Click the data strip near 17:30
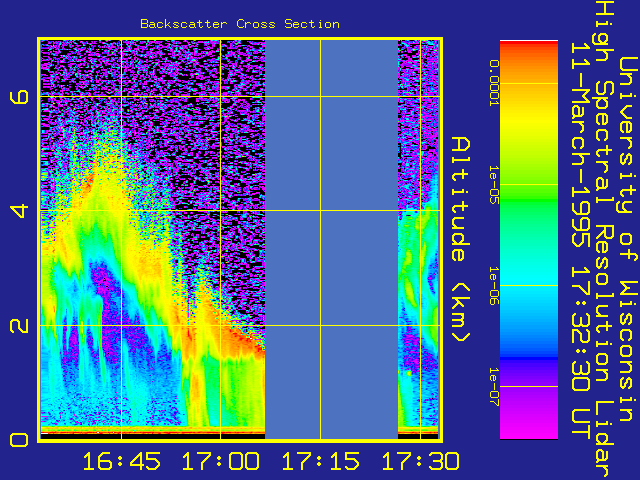Screen dimensions: 640x480 point(419,239)
